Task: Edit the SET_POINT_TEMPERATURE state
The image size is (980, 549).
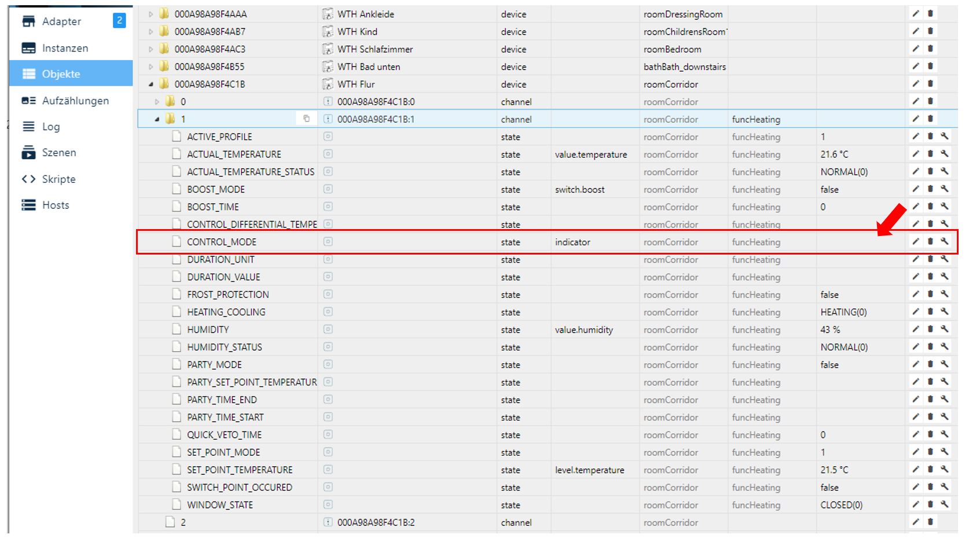Action: tap(916, 470)
